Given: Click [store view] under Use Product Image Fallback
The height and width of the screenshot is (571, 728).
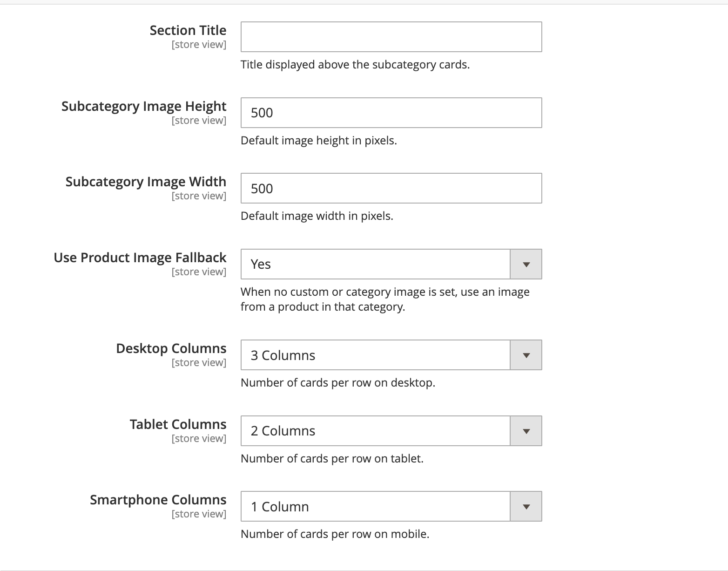Looking at the screenshot, I should [x=199, y=272].
